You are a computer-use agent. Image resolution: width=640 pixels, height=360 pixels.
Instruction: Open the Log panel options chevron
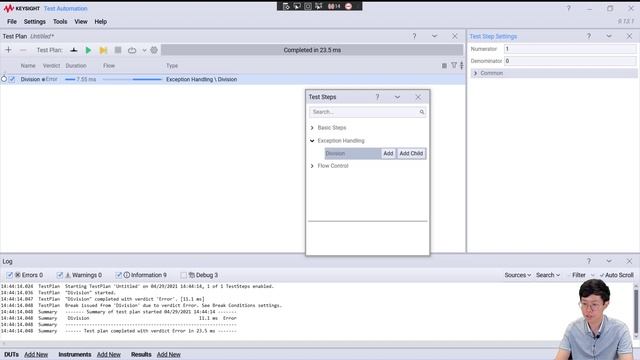(609, 261)
